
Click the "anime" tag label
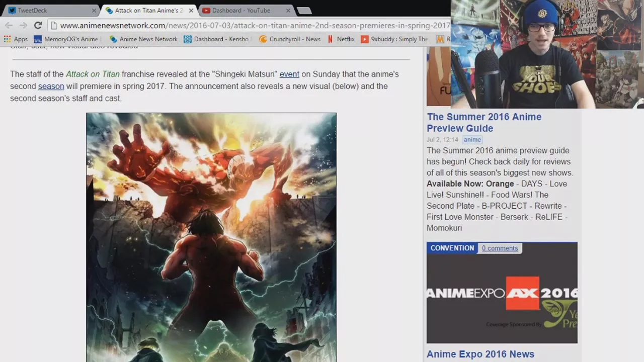coord(472,140)
